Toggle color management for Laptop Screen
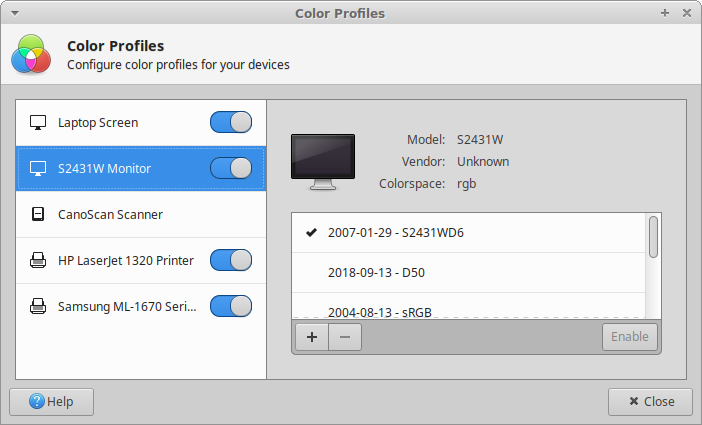This screenshot has width=702, height=425. coord(231,123)
